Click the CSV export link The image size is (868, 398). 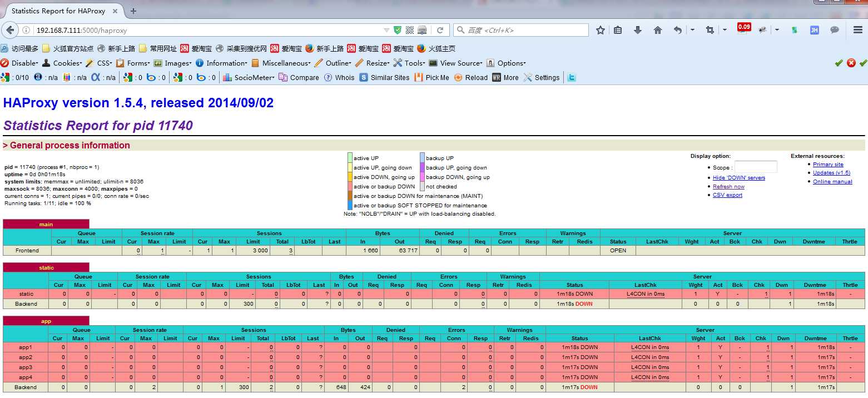(727, 195)
